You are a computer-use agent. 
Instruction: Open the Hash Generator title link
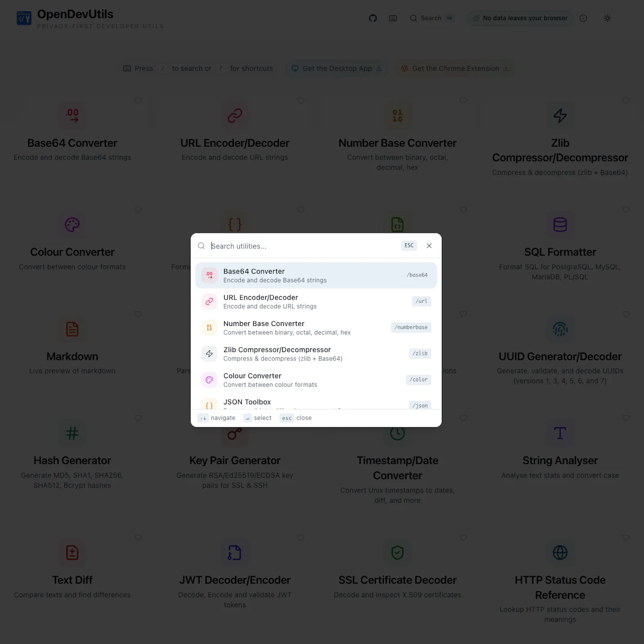coord(72,460)
